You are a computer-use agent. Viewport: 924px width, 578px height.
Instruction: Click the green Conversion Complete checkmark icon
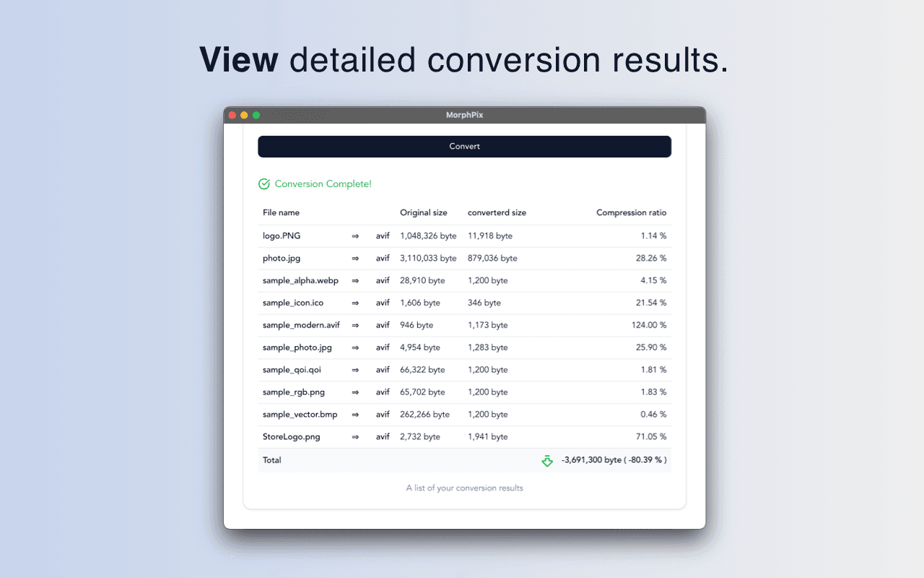point(264,184)
